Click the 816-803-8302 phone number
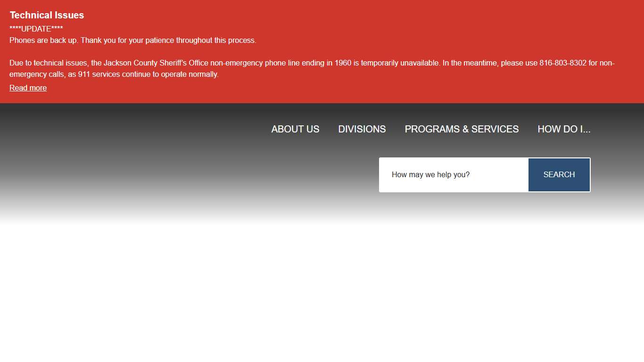 pos(563,63)
